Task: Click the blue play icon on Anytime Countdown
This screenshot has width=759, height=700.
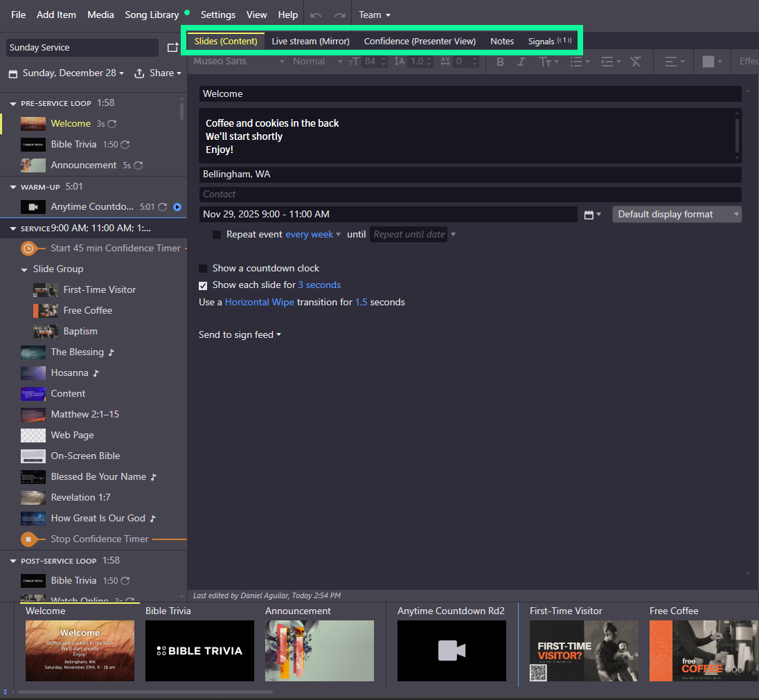Action: pos(177,207)
